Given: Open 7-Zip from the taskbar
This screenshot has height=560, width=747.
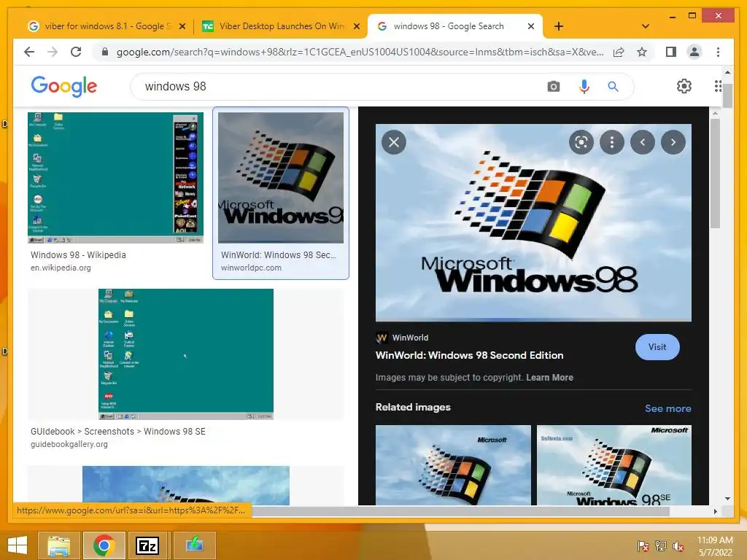Looking at the screenshot, I should point(147,545).
